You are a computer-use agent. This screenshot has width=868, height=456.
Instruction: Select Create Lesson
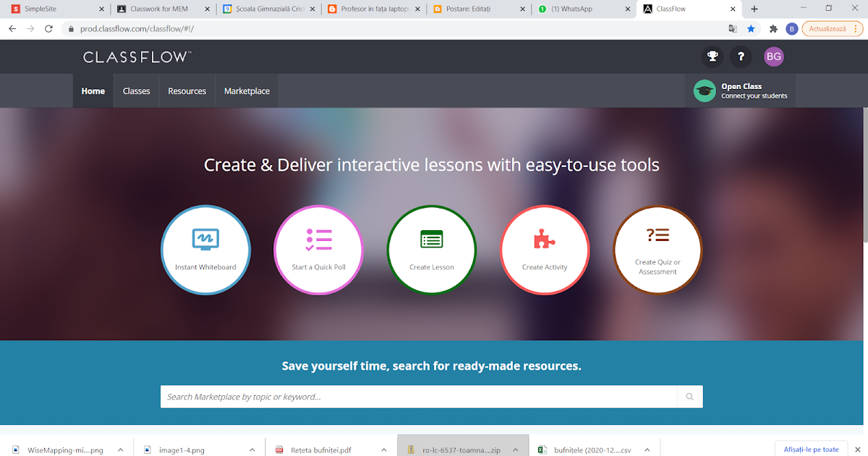pyautogui.click(x=431, y=250)
